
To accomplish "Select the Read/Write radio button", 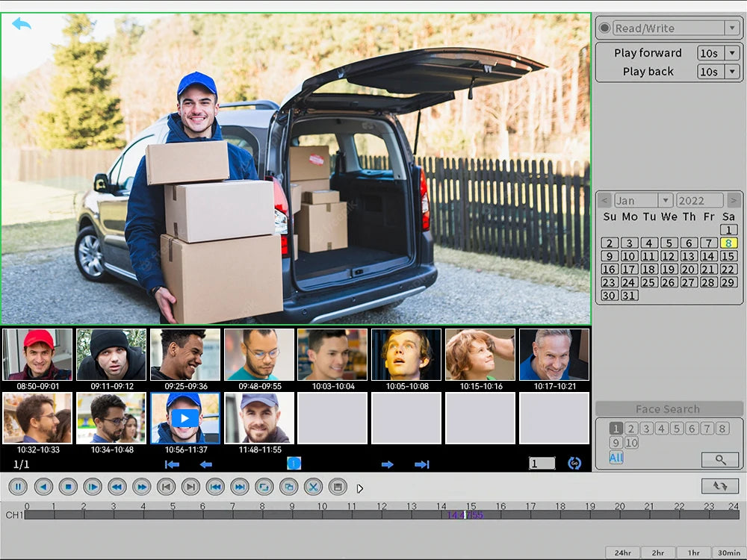I will pos(604,28).
